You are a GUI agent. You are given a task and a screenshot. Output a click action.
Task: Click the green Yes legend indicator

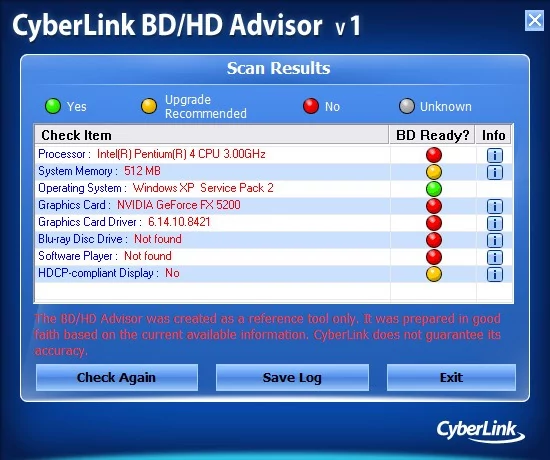(x=53, y=106)
